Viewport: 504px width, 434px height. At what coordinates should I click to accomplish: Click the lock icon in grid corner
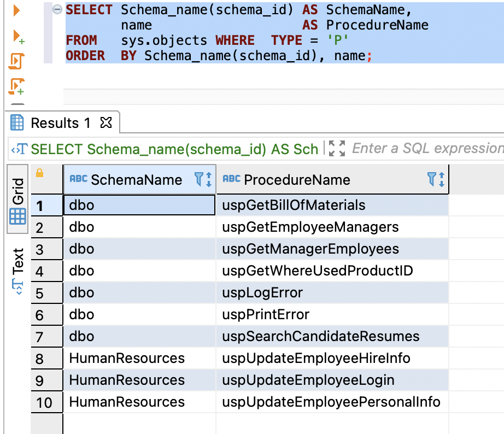click(39, 173)
